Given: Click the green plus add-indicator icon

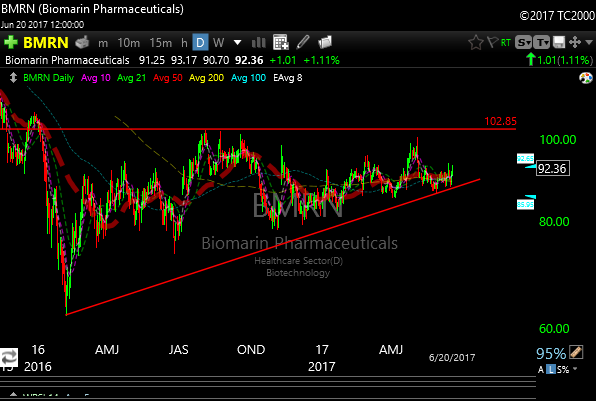Looking at the screenshot, I should tap(11, 42).
